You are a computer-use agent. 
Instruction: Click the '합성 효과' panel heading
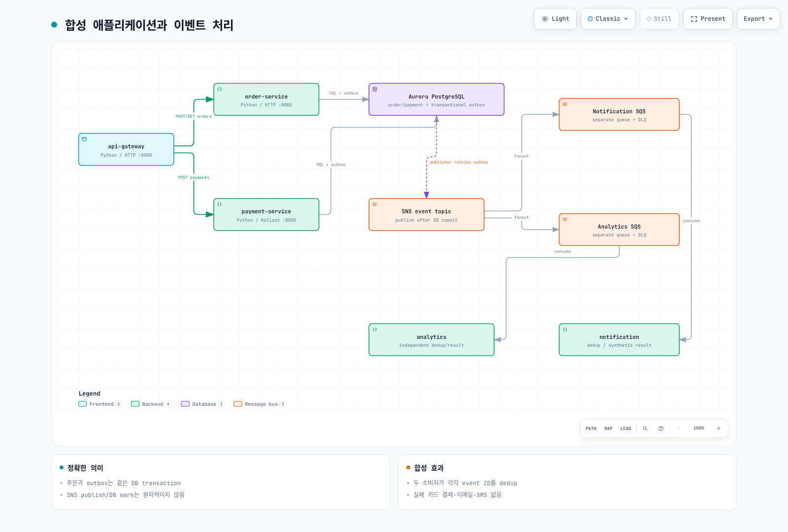coord(429,468)
